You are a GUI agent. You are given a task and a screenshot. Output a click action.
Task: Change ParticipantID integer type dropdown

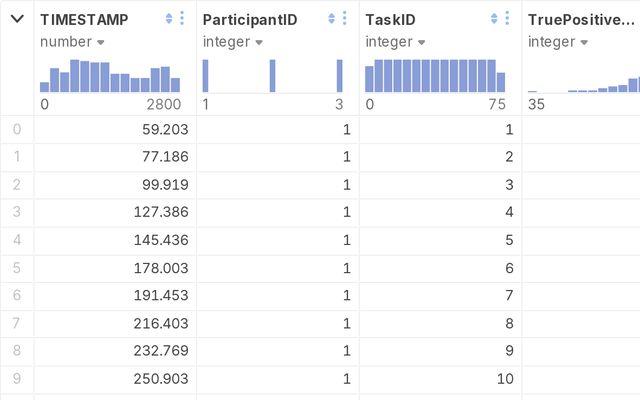tap(233, 42)
